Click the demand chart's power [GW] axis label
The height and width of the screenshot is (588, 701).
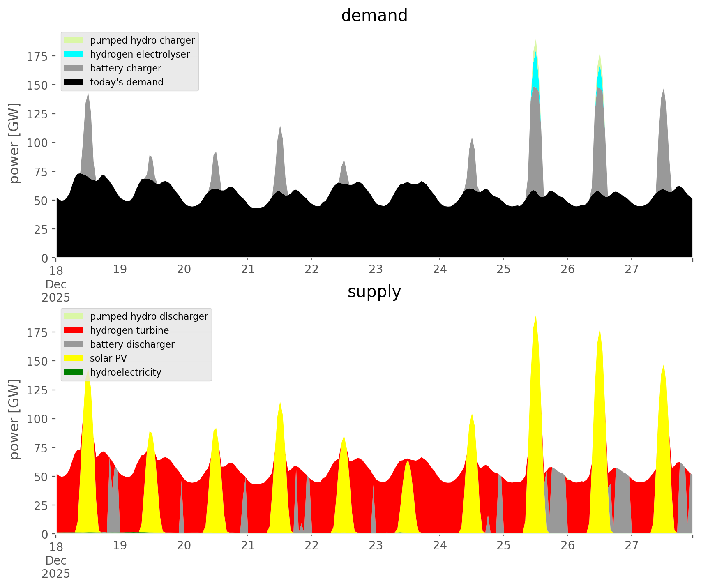tap(14, 143)
